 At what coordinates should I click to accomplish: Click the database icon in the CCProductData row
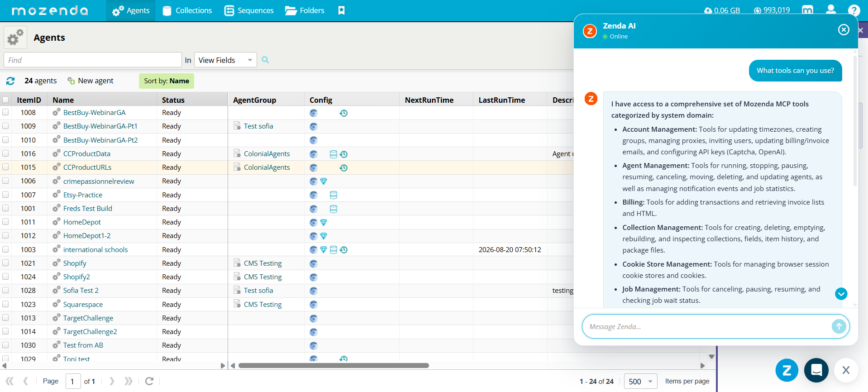click(x=334, y=154)
